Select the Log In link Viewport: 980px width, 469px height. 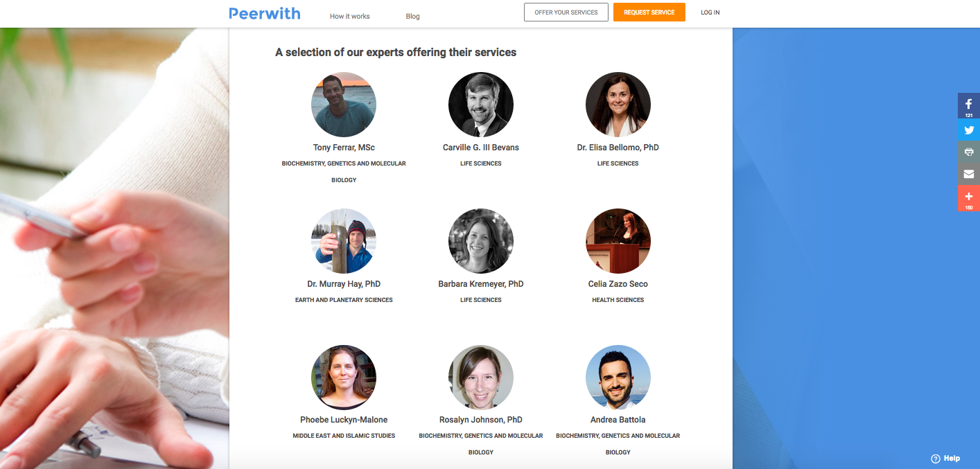(710, 12)
